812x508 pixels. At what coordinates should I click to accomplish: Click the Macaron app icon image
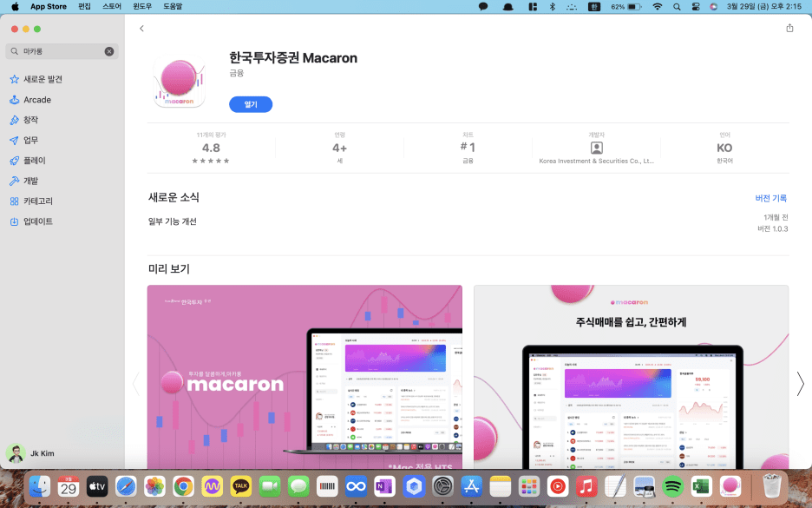pos(180,82)
